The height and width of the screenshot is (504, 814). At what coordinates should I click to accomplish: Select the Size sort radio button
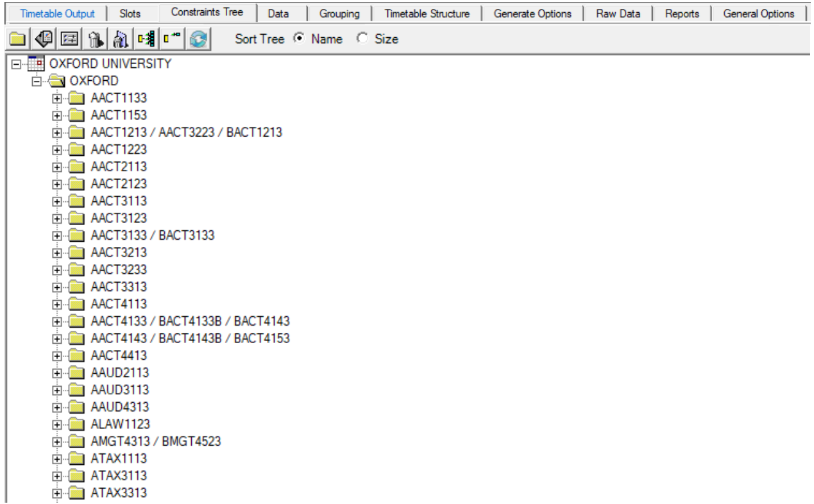[362, 39]
